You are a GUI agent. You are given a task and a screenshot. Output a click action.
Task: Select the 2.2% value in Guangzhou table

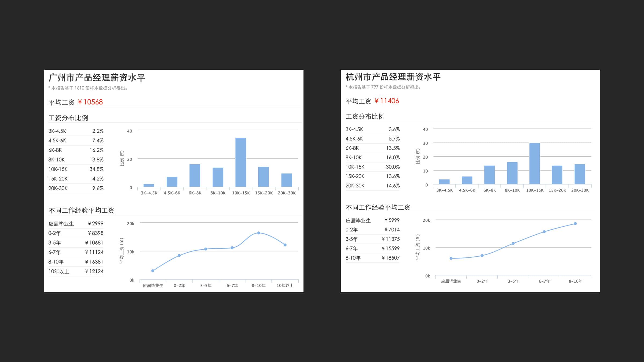98,131
